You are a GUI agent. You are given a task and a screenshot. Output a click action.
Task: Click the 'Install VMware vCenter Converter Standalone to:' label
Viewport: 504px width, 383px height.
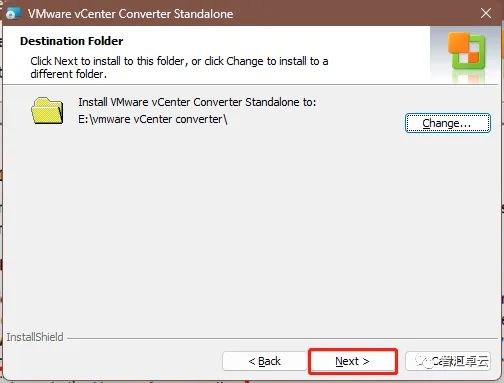tap(197, 102)
